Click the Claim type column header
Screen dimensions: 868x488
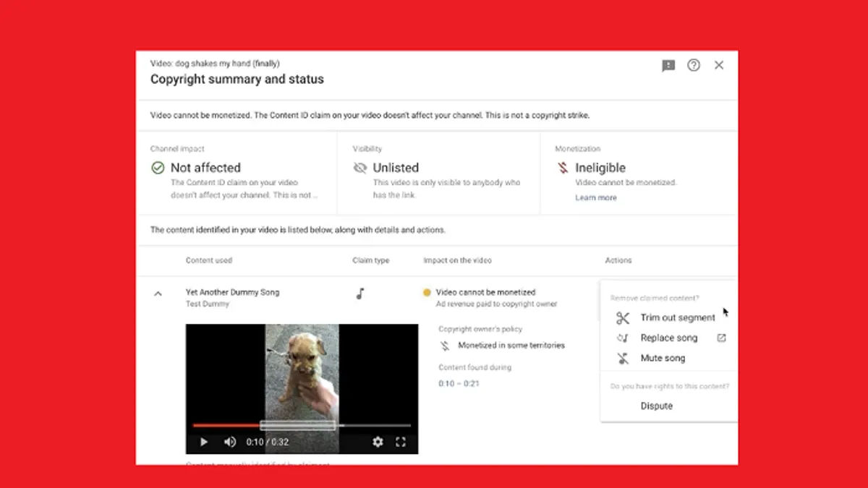(371, 260)
